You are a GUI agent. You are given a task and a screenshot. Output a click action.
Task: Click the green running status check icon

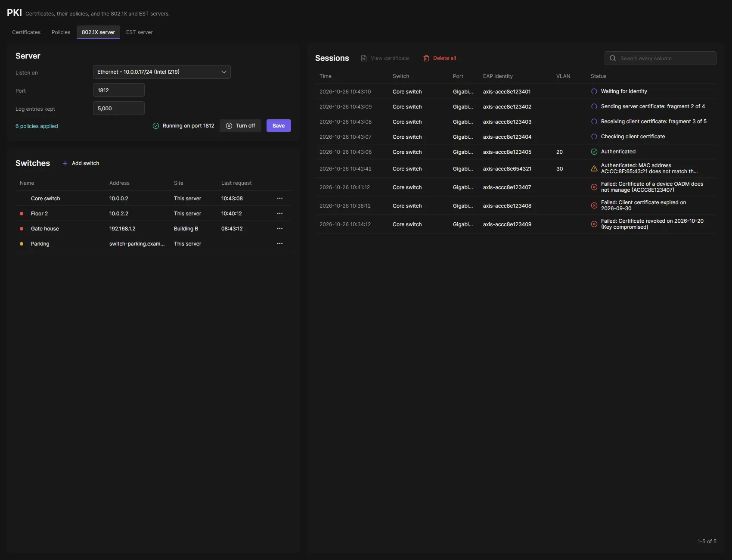click(156, 126)
